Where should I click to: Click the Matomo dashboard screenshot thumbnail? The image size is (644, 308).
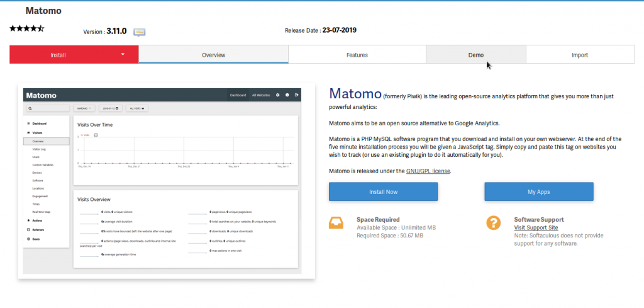(168, 181)
